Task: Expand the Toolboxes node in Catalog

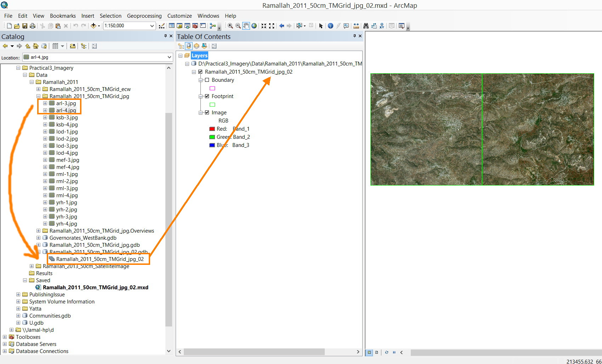Action: tap(5, 337)
